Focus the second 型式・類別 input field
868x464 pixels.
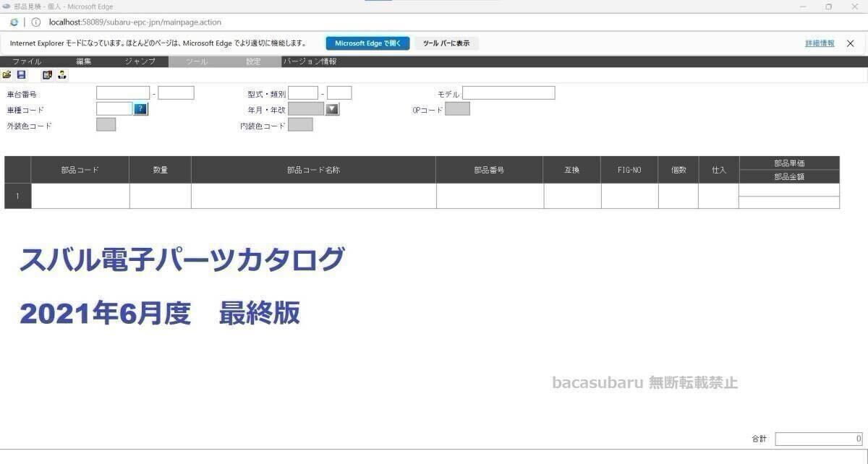(x=339, y=93)
